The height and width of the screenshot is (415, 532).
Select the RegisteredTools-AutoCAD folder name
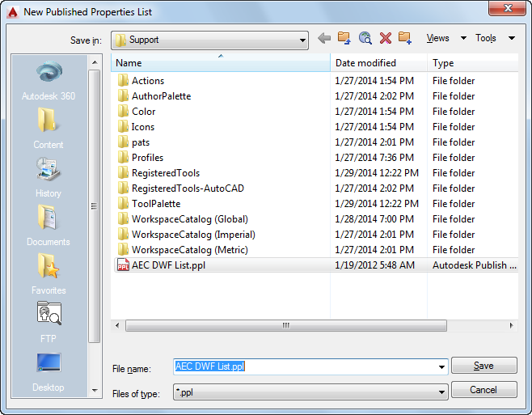tap(188, 188)
